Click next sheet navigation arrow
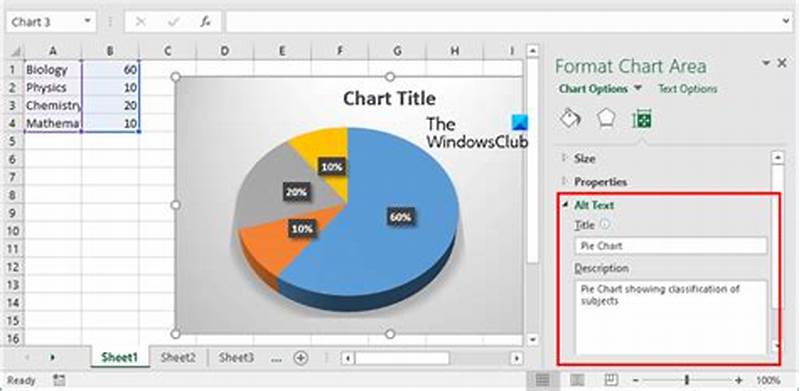Image resolution: width=800 pixels, height=391 pixels. click(x=52, y=358)
